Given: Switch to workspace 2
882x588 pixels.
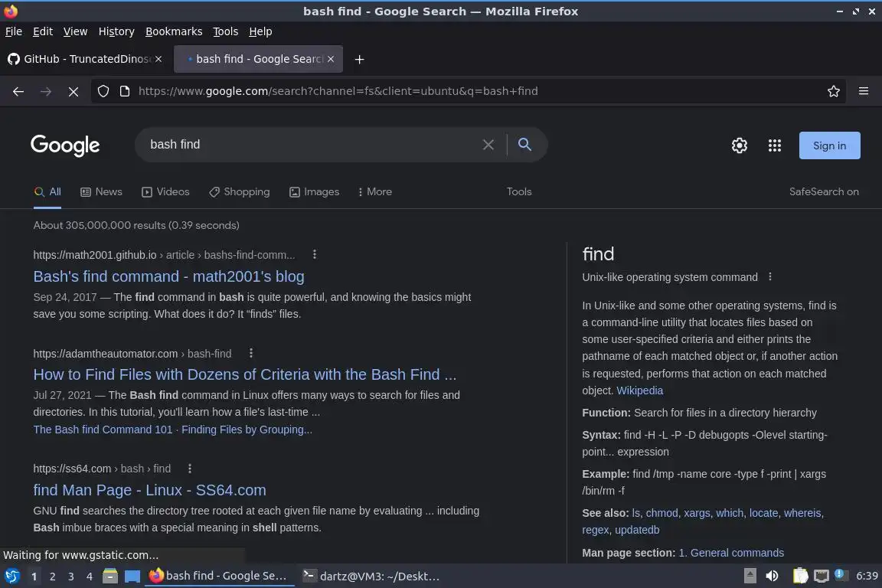Looking at the screenshot, I should (x=52, y=577).
